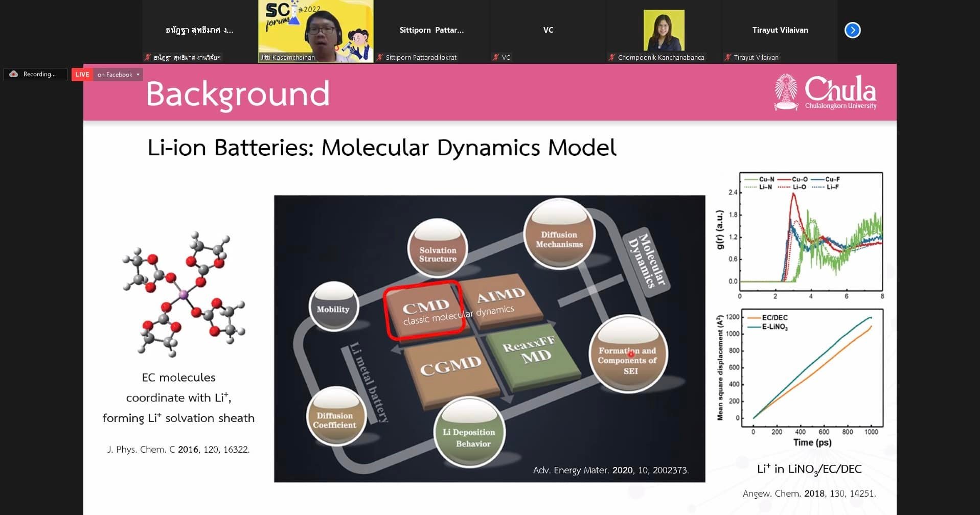Viewport: 980px width, 515px height.
Task: Click muted mic icon beside ธนัฏฐา สุทธิมาศ label
Action: pos(148,57)
